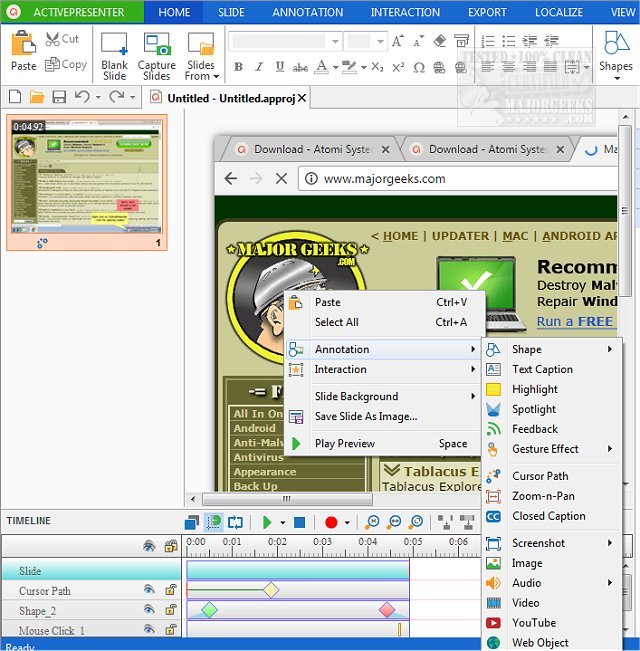The width and height of the screenshot is (640, 651).
Task: Save the project with the floppy disk icon
Action: click(59, 97)
